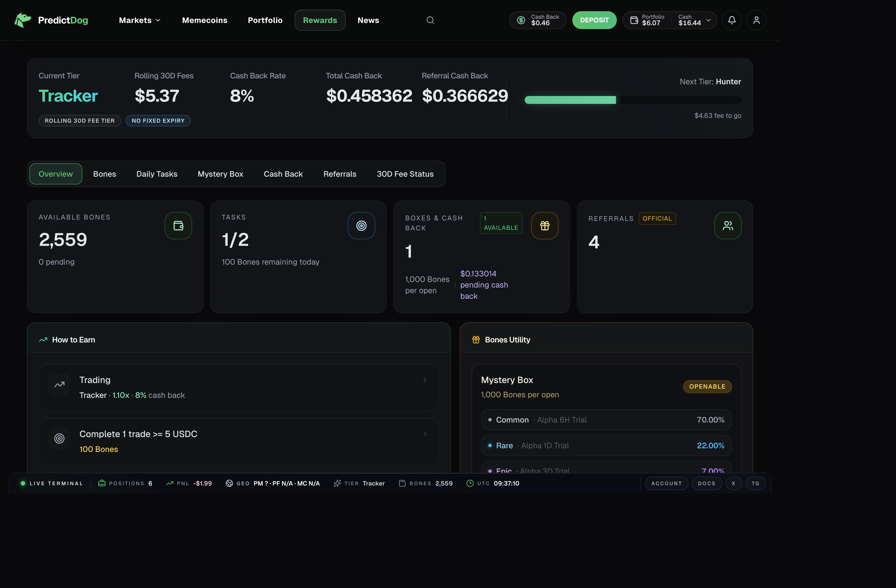
Task: Click the Referrals people icon
Action: point(728,225)
